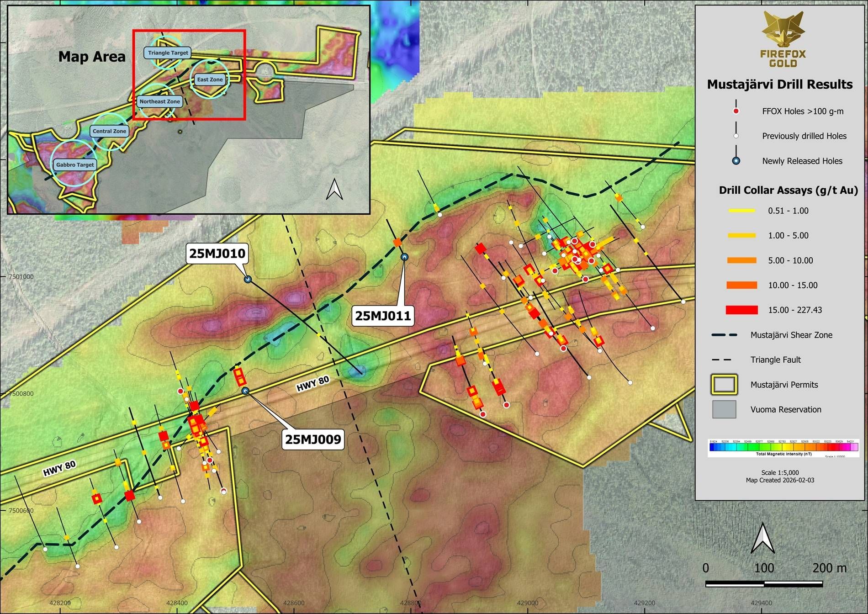Screen dimensions: 868x614
Task: Click the red 15.00 - 227.43 assay swatch
Action: (x=741, y=310)
